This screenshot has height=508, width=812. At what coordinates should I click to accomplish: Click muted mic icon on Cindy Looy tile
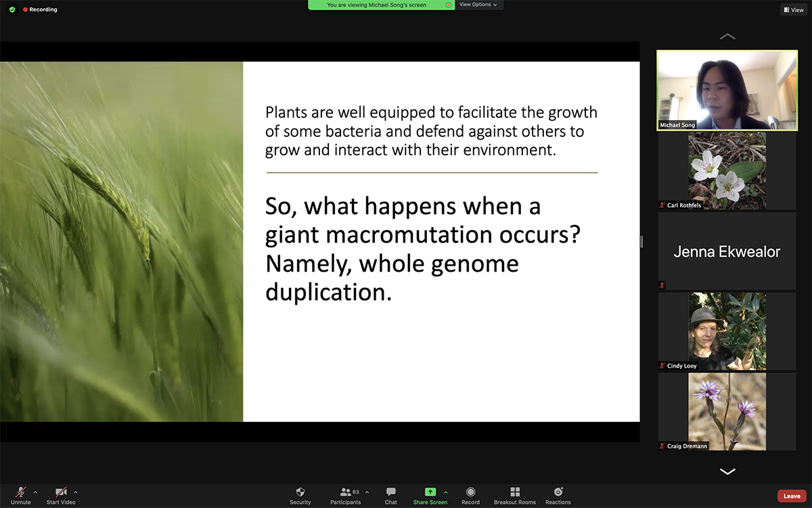coord(662,366)
